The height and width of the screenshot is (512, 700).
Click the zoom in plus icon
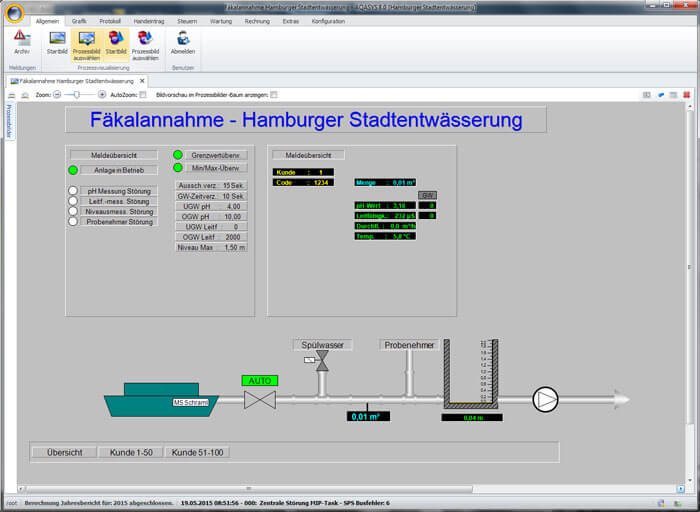click(x=102, y=95)
